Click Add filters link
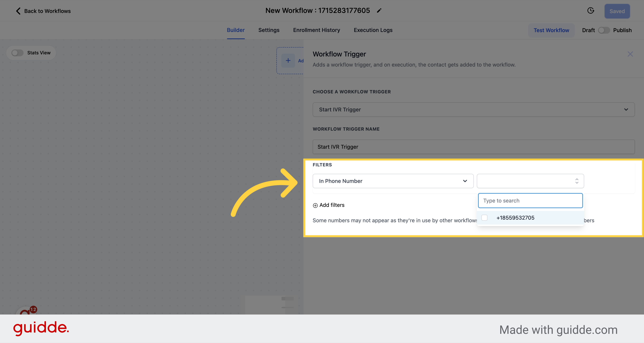Image resolution: width=644 pixels, height=343 pixels. coord(328,205)
